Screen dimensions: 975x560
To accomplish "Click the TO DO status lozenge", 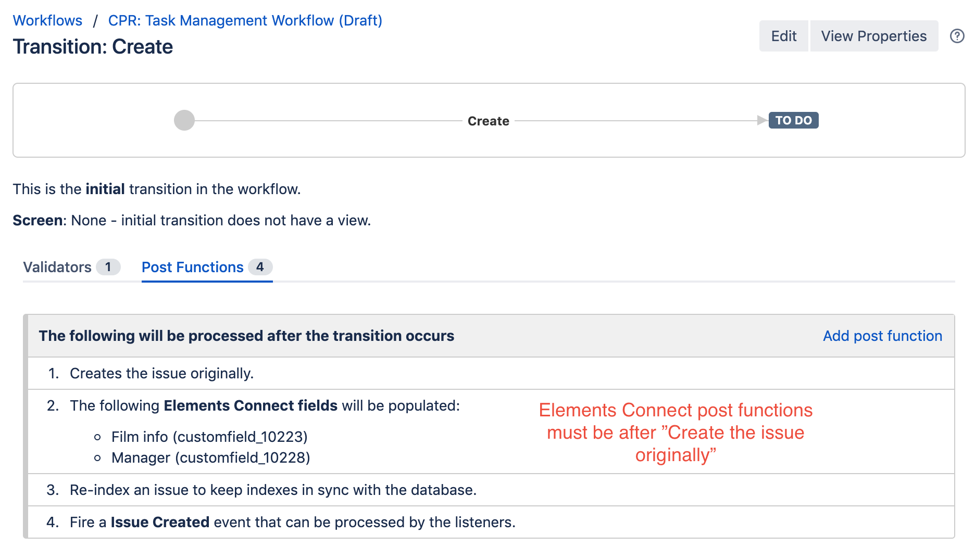I will pyautogui.click(x=793, y=120).
